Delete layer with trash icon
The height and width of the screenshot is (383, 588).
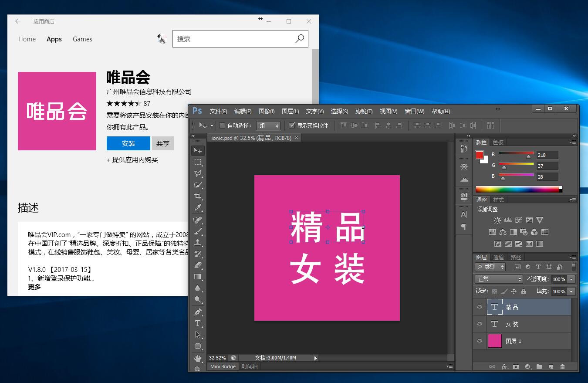562,367
